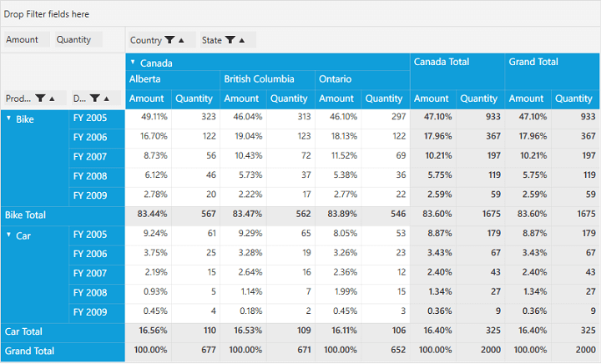Viewport: 601px width, 364px height.
Task: Select the Amount value field button
Action: 23,39
